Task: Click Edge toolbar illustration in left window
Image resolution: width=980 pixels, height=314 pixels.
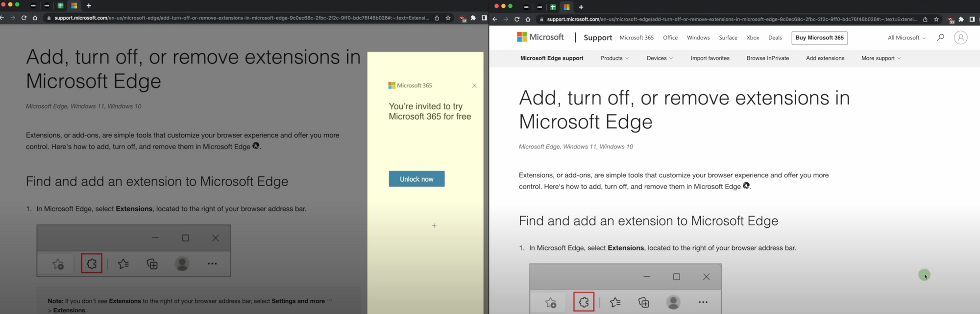Action: click(134, 251)
